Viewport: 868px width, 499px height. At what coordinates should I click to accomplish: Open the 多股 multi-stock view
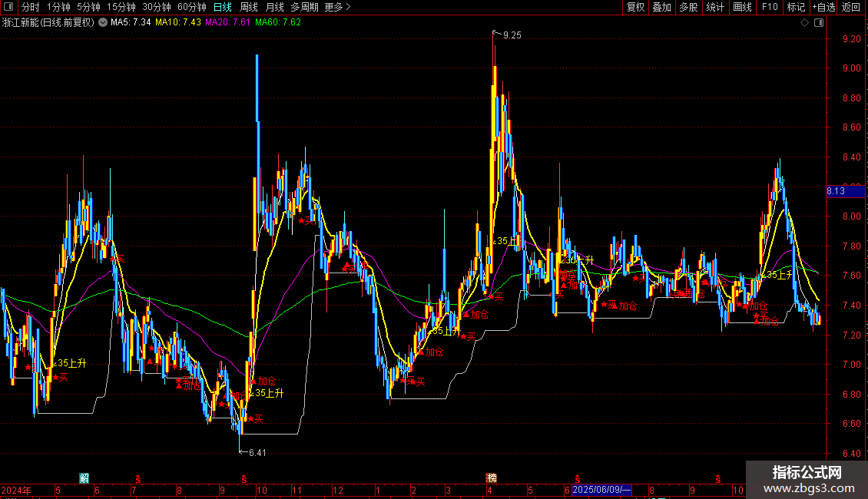click(x=688, y=7)
